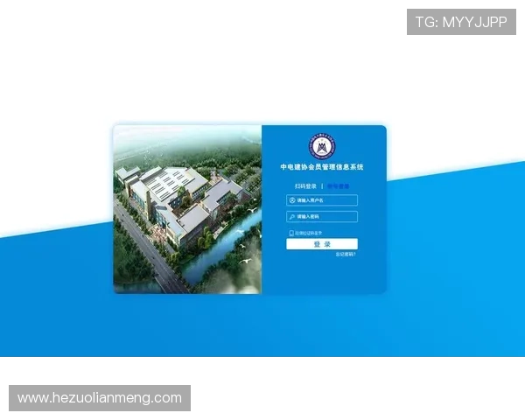
Task: Click the www.hezuolianmeng.com watermark
Action: point(100,398)
